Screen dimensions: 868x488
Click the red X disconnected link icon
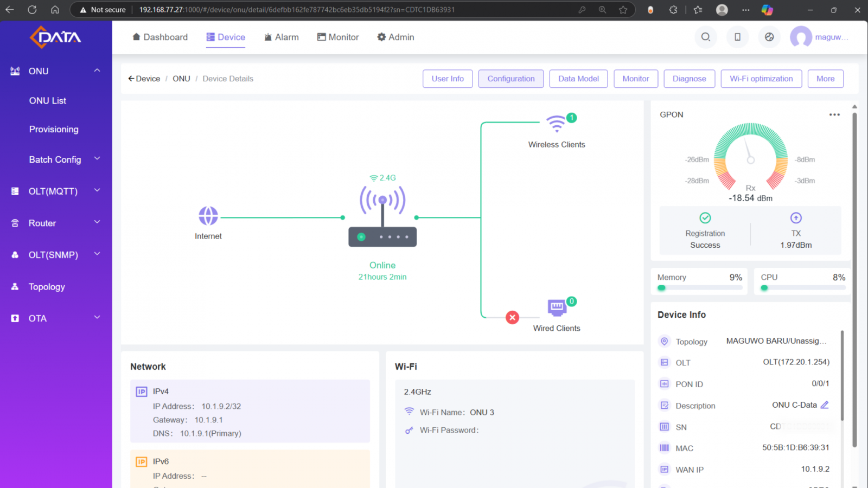(512, 318)
